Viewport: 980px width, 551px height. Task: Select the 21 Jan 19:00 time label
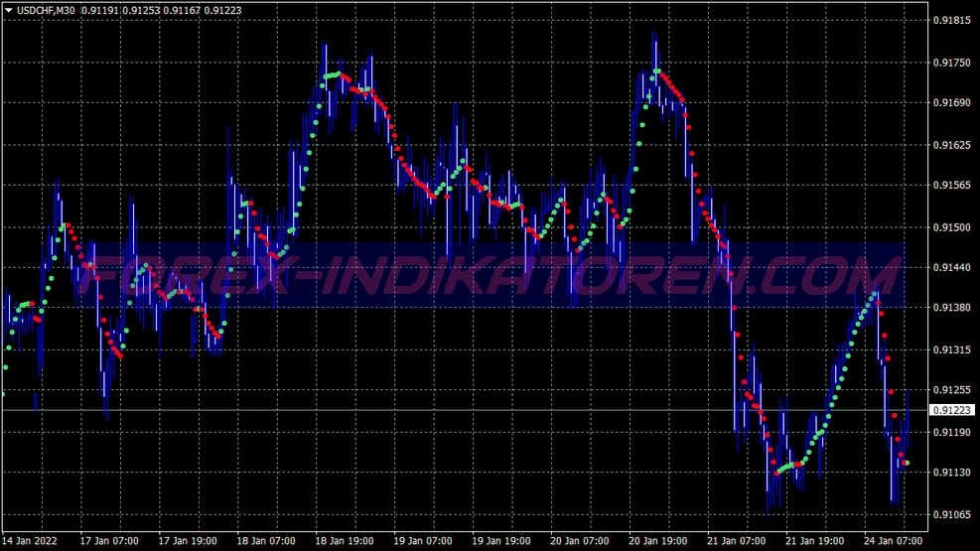[x=814, y=541]
